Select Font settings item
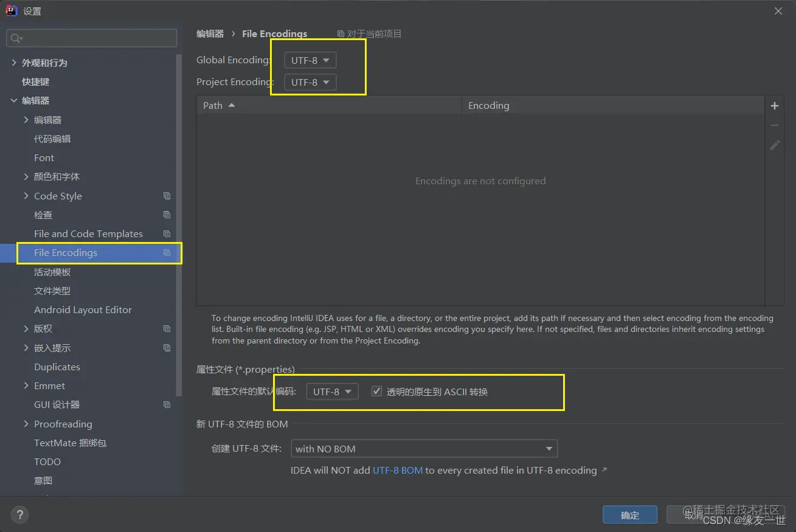This screenshot has width=796, height=532. [44, 157]
